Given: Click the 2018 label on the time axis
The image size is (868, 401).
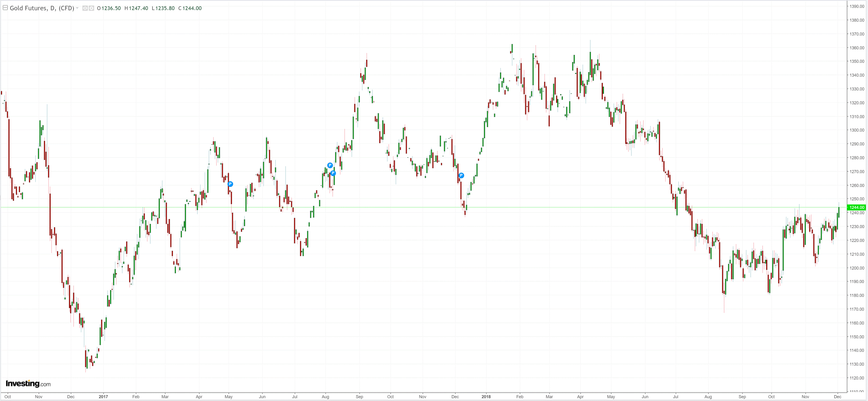Looking at the screenshot, I should (486, 397).
